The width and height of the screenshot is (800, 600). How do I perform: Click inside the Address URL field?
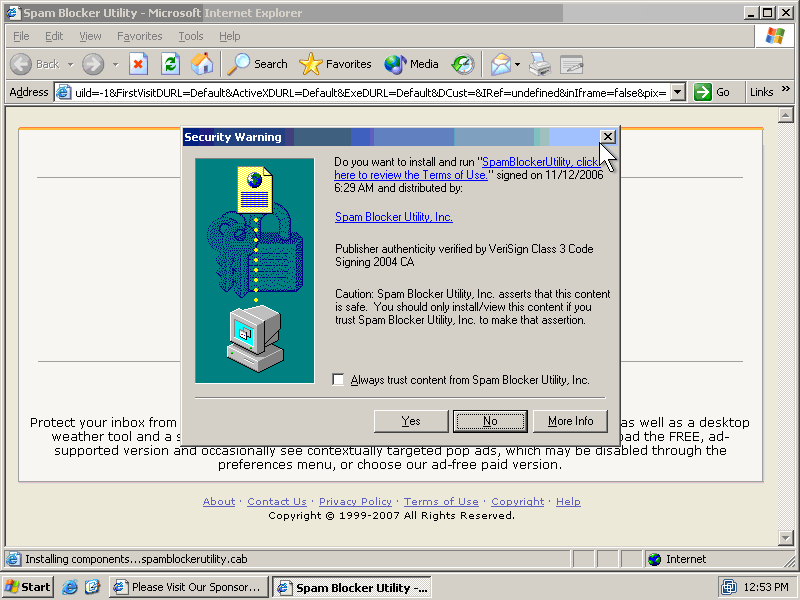(370, 92)
